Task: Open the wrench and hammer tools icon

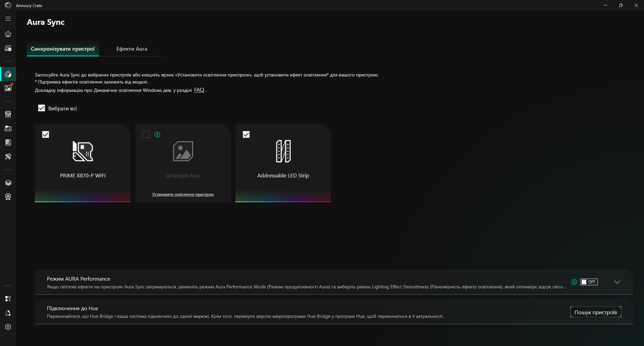Action: pos(8,157)
